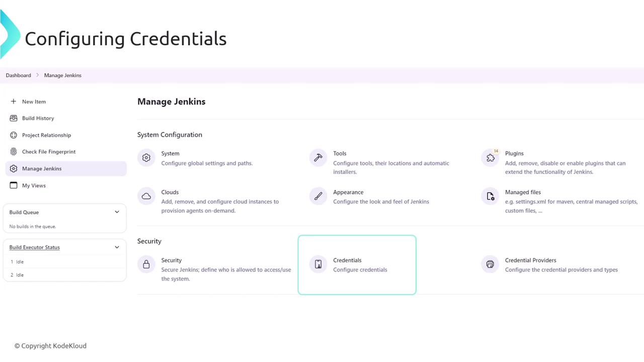Open New Item in sidebar
The width and height of the screenshot is (644, 362).
pos(34,102)
